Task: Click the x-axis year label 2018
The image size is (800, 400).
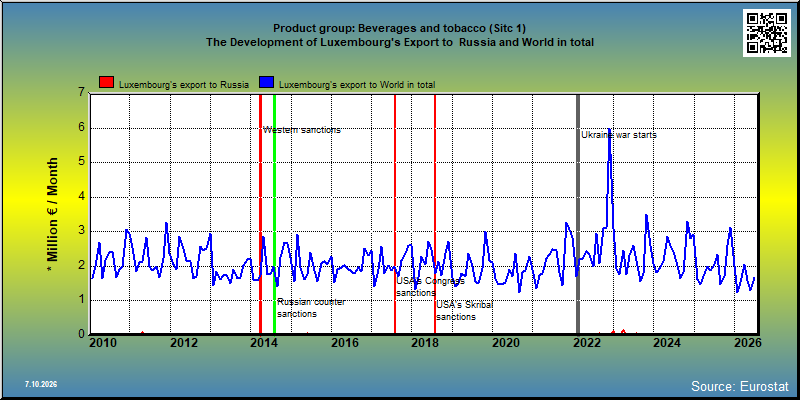Action: [x=425, y=342]
